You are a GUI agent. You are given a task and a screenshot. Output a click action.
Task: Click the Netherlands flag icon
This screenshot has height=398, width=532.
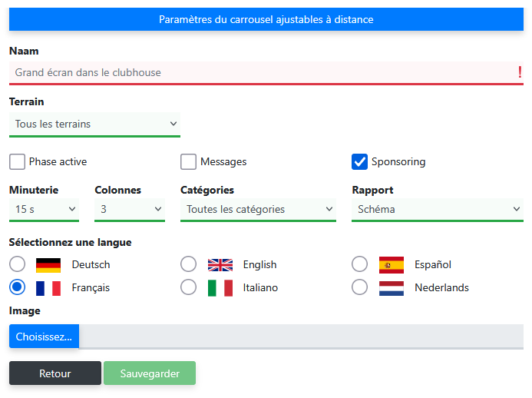(x=392, y=288)
